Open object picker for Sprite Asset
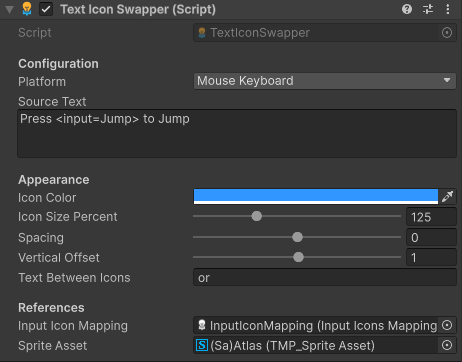The image size is (462, 362). (447, 345)
